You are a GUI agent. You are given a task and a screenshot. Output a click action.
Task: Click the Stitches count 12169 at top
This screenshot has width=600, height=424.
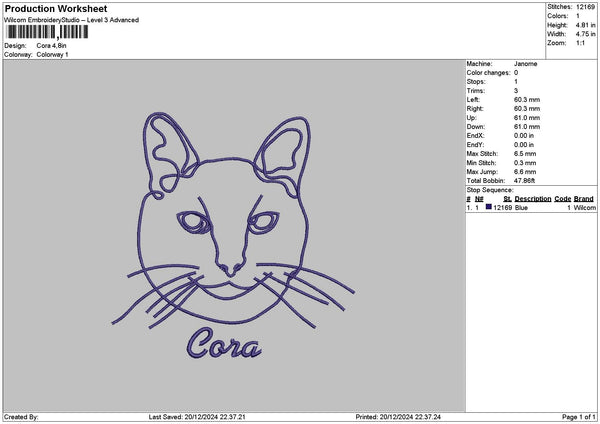[586, 7]
